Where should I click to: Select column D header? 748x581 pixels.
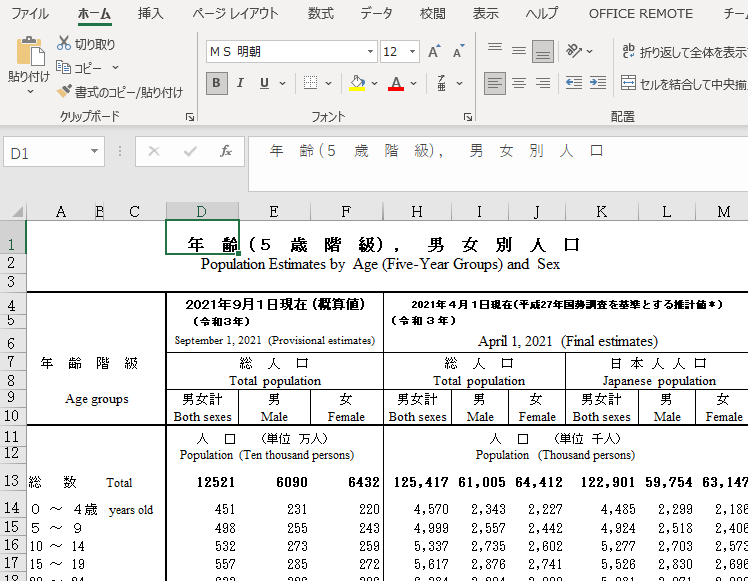tap(202, 211)
